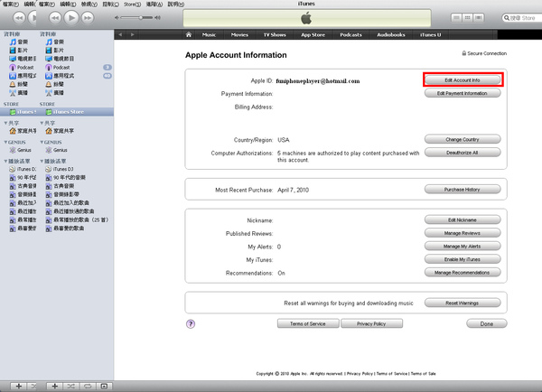Click the Podcast badge showing 3
The image size is (542, 392).
107,67
